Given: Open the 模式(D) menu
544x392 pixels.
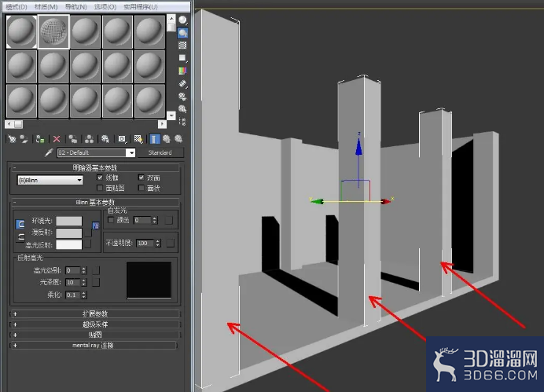Looking at the screenshot, I should pos(17,7).
